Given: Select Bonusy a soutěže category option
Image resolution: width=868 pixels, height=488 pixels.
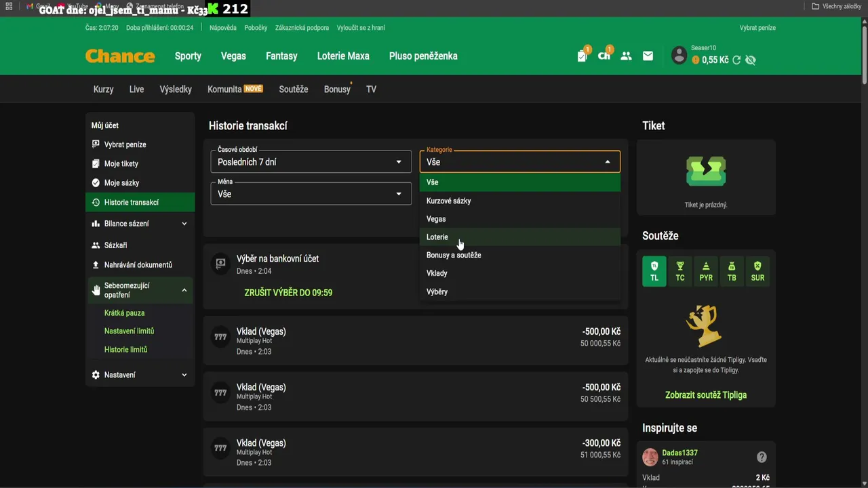Looking at the screenshot, I should click(x=520, y=255).
